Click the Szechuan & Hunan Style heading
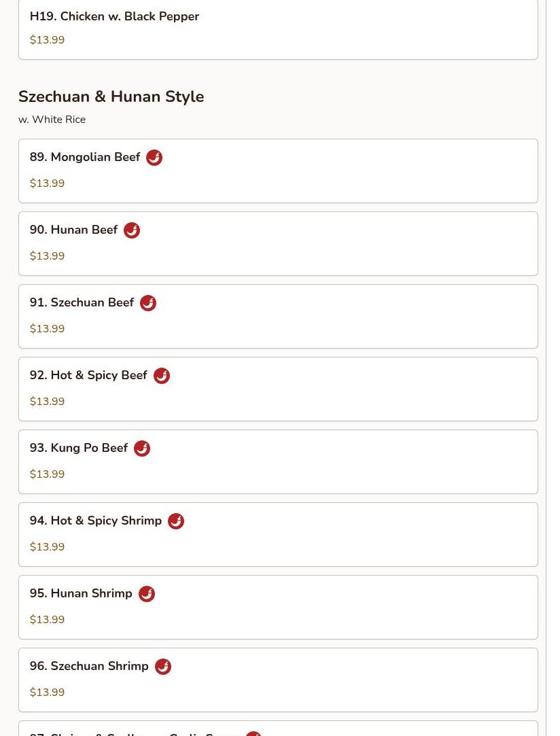 point(111,97)
